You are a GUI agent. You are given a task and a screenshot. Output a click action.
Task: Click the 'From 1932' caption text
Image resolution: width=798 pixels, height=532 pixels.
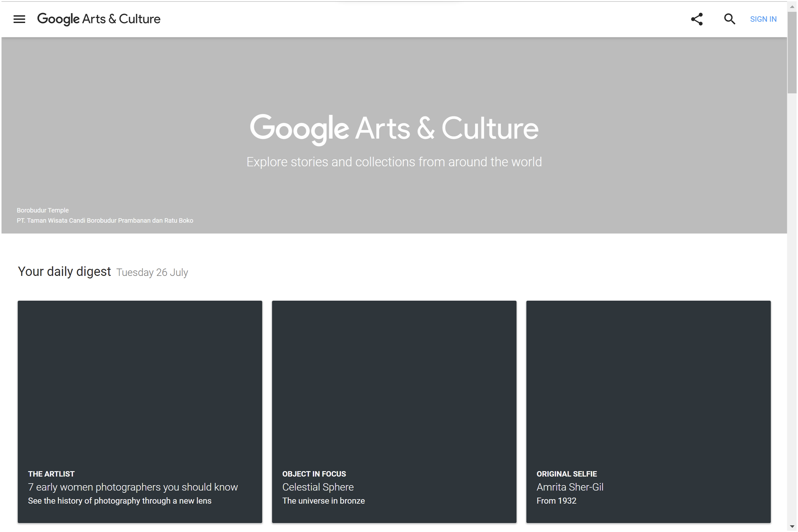click(556, 501)
